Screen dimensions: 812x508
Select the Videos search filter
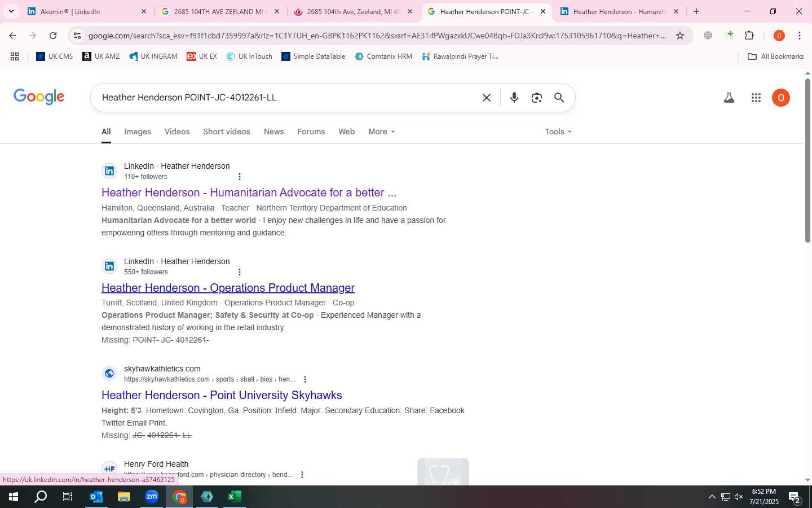point(177,132)
